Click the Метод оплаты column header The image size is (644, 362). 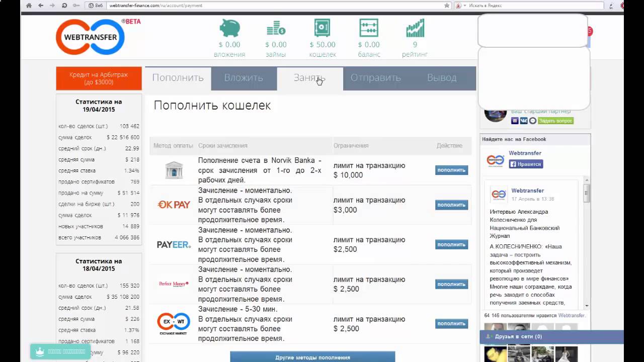coord(173,146)
